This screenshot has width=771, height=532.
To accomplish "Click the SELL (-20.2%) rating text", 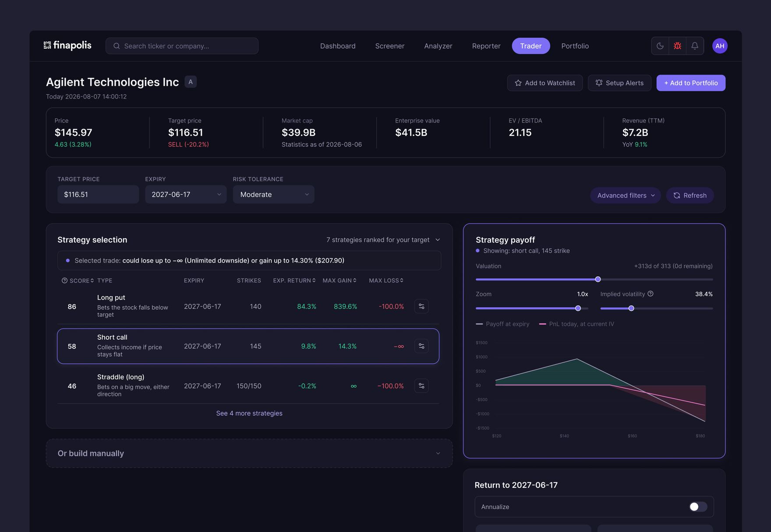I will click(188, 144).
